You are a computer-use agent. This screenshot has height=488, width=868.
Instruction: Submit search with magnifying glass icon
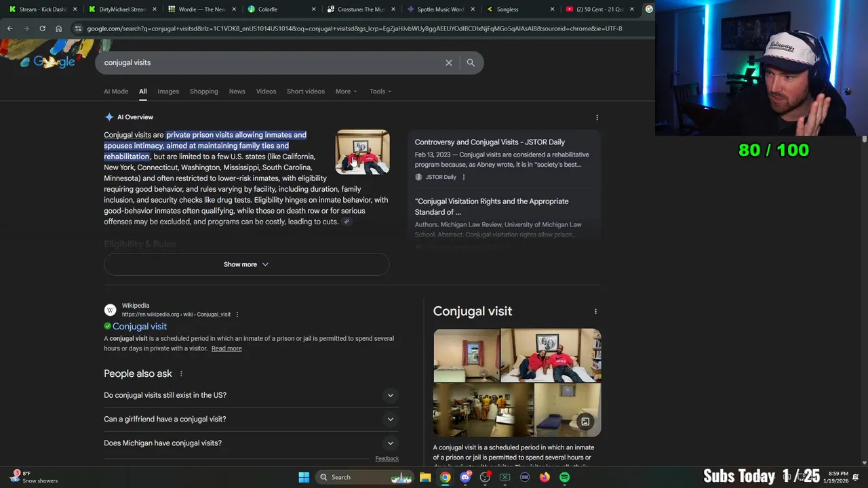(471, 62)
